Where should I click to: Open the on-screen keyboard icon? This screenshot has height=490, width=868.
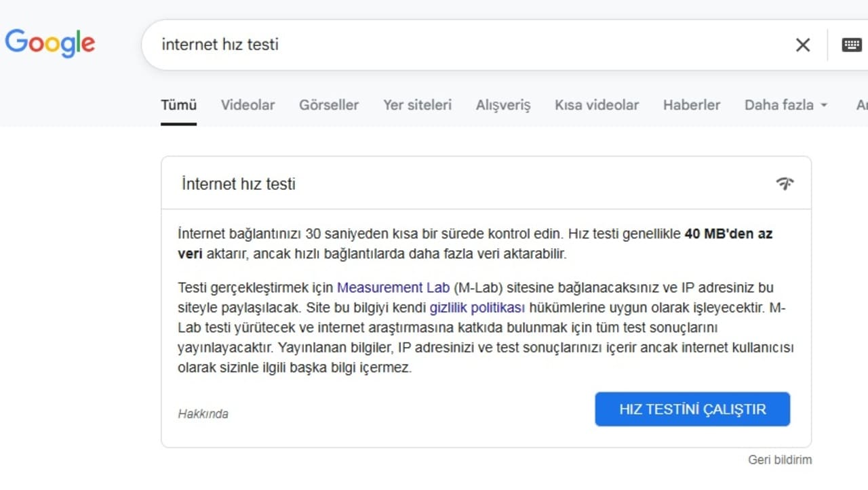851,44
